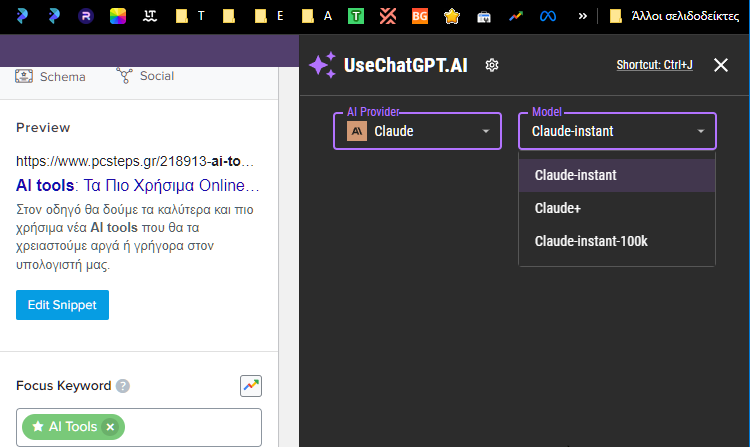Click the UseChatGPT.AI title text
750x447 pixels.
coord(406,65)
